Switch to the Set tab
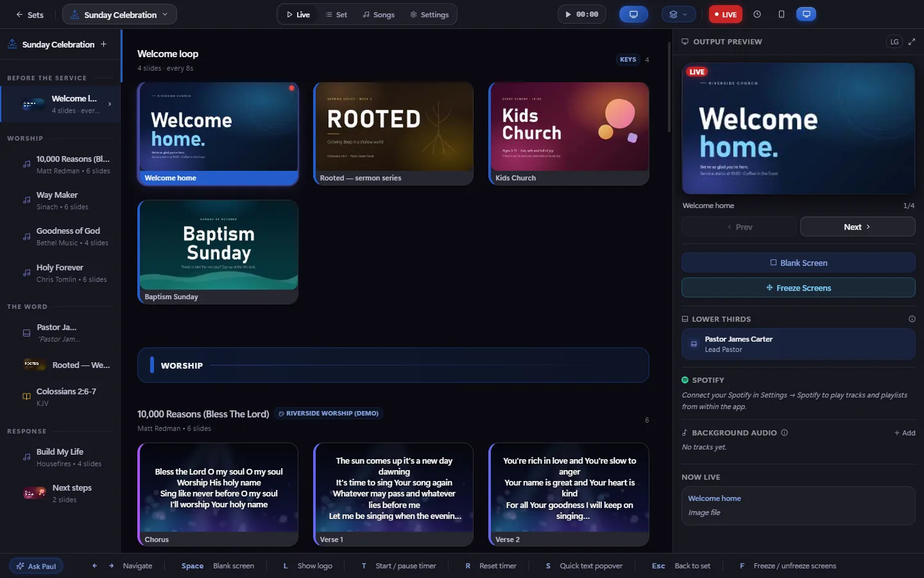The image size is (924, 578). pyautogui.click(x=336, y=15)
